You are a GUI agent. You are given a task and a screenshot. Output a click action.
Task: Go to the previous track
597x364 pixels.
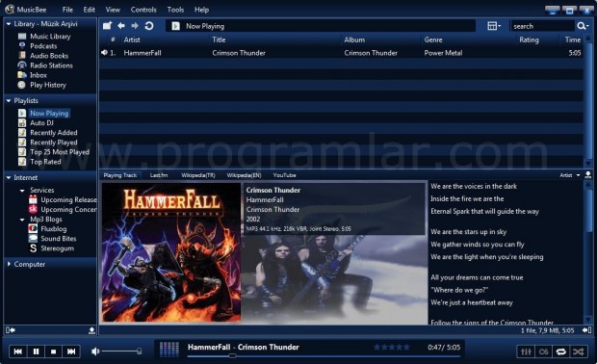[18, 351]
